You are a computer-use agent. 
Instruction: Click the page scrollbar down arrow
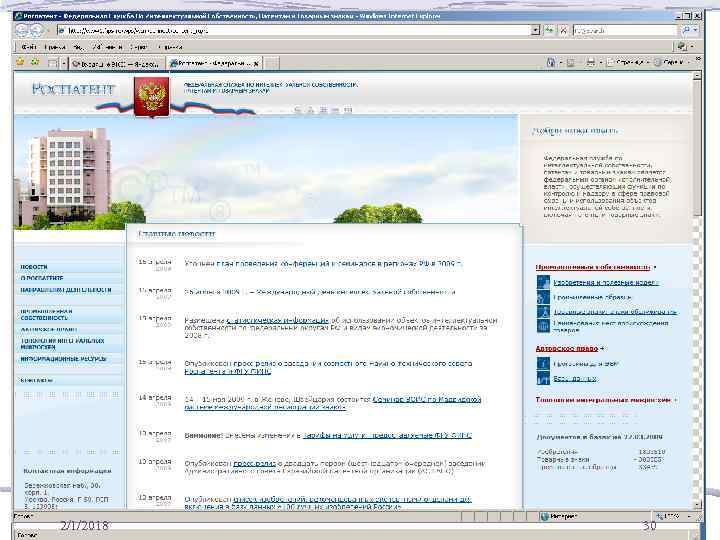click(x=697, y=504)
